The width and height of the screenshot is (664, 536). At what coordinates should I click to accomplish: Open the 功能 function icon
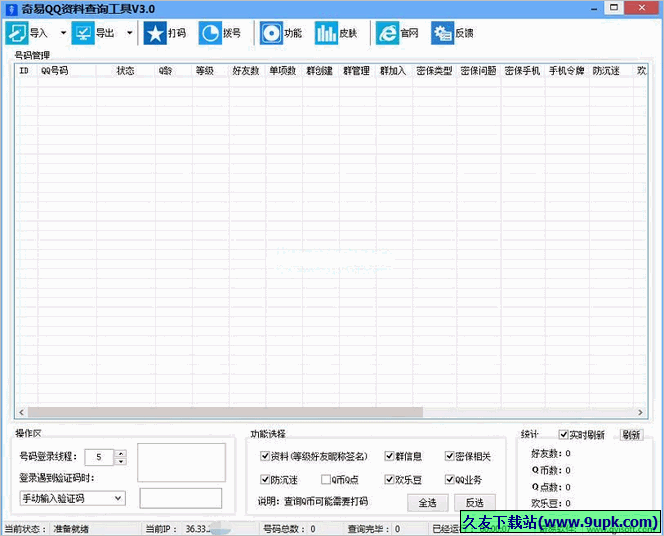point(271,33)
